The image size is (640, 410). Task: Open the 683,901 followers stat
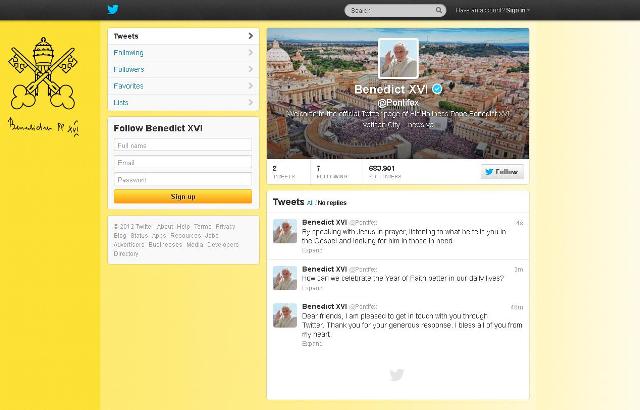[x=385, y=172]
